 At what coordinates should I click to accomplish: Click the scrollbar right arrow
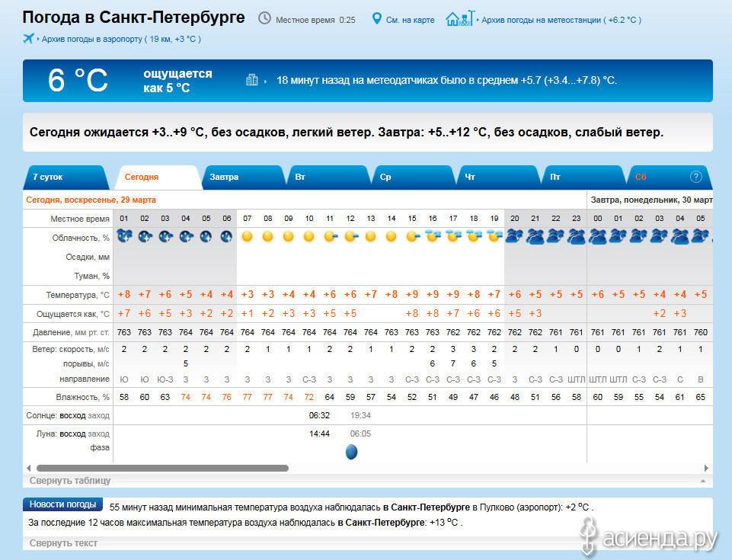pyautogui.click(x=708, y=468)
